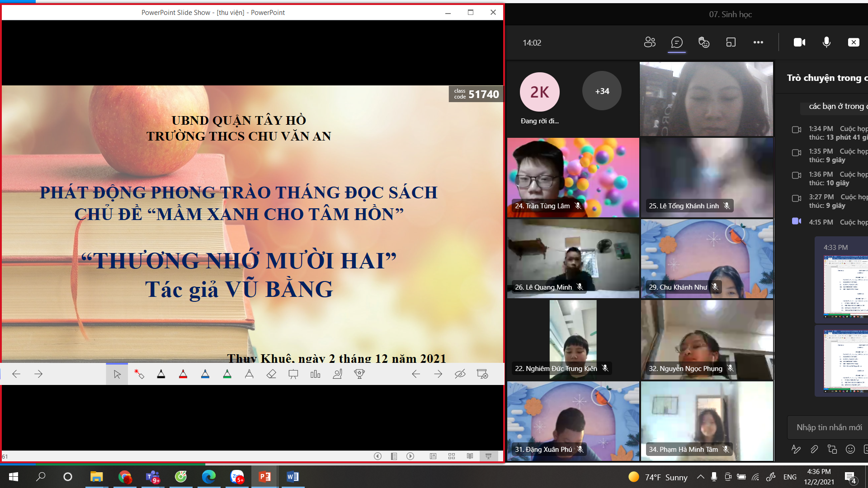This screenshot has height=488, width=868.
Task: Open the 4:33 PM shared image thumbnail
Action: 845,287
